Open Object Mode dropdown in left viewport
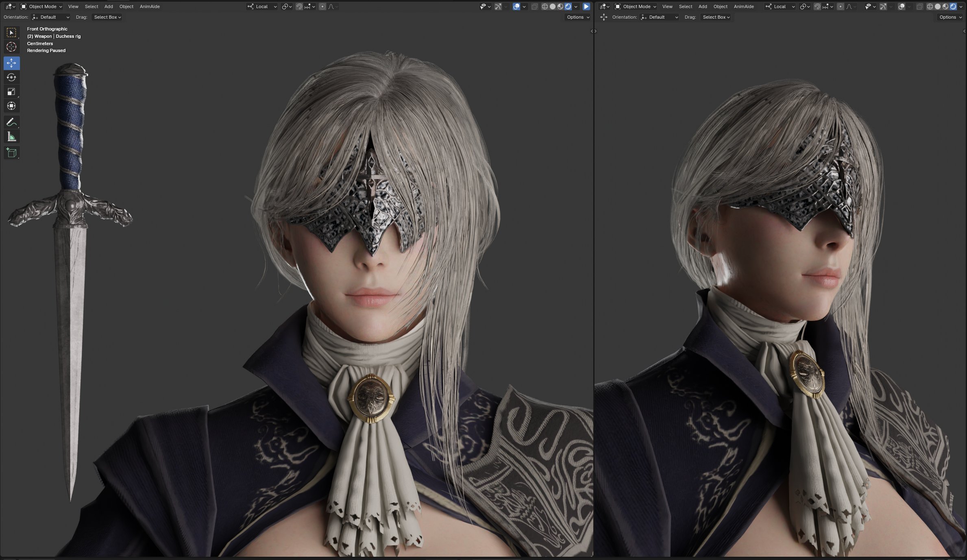 click(x=41, y=7)
